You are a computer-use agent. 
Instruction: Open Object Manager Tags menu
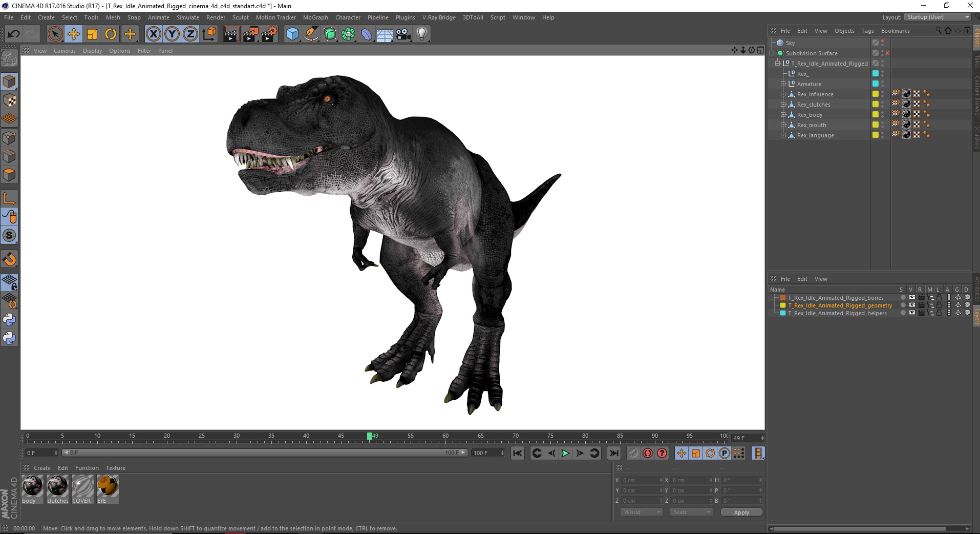pyautogui.click(x=867, y=31)
